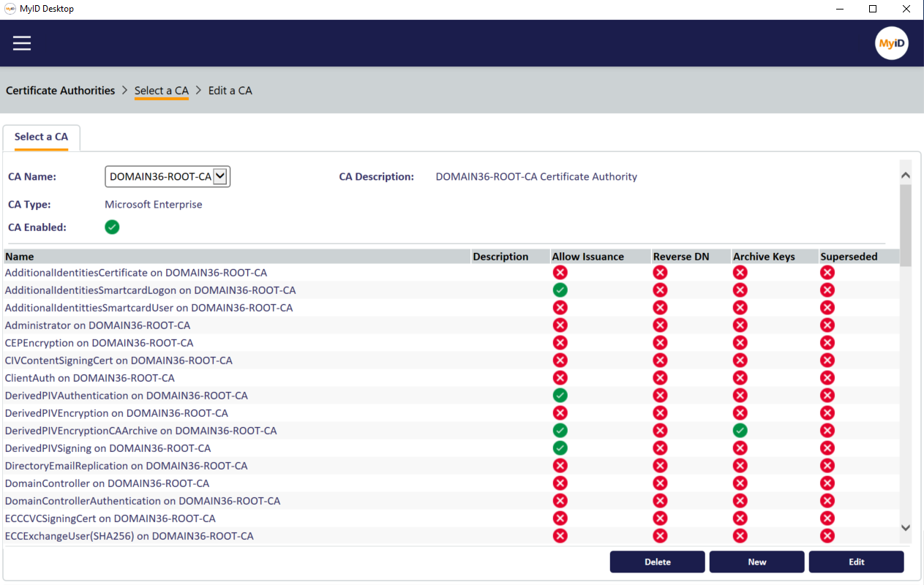The image size is (924, 585).
Task: Click the Select a CA breadcrumb step
Action: pyautogui.click(x=162, y=91)
